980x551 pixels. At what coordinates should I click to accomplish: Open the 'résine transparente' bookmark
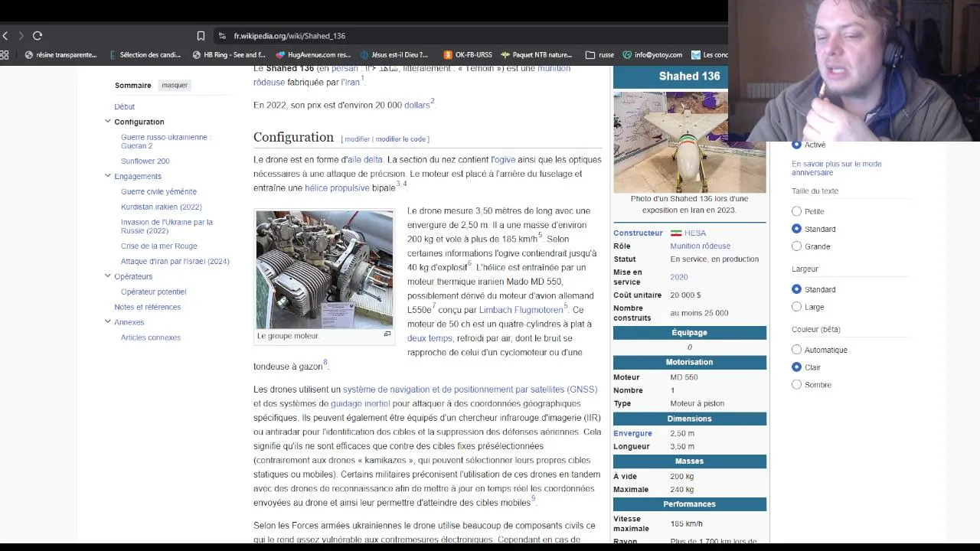click(61, 55)
